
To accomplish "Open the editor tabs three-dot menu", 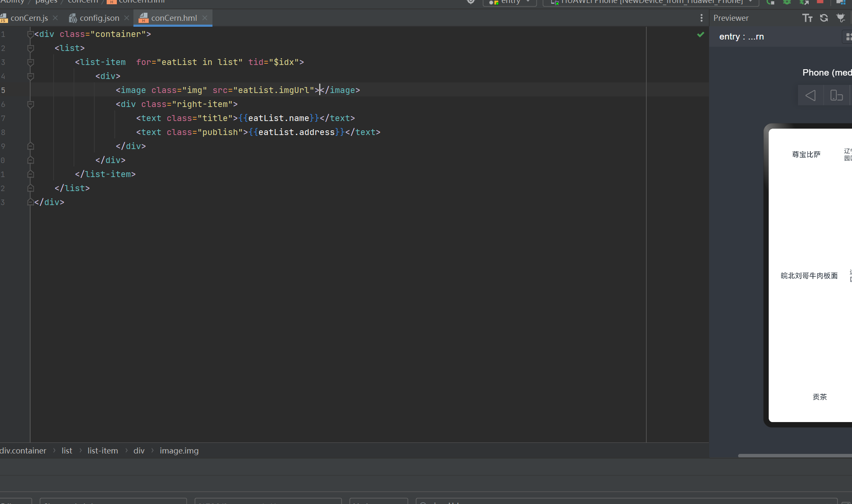I will (x=701, y=18).
